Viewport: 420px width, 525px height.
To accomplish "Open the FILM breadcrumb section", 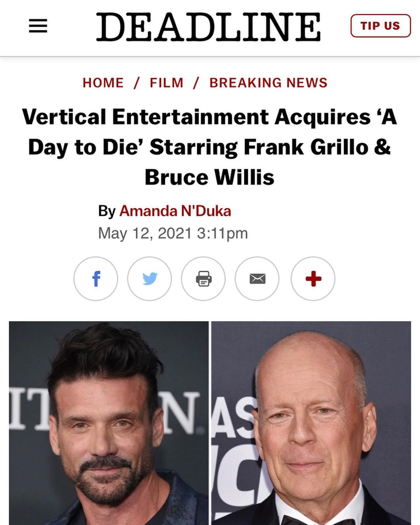I will pyautogui.click(x=166, y=83).
